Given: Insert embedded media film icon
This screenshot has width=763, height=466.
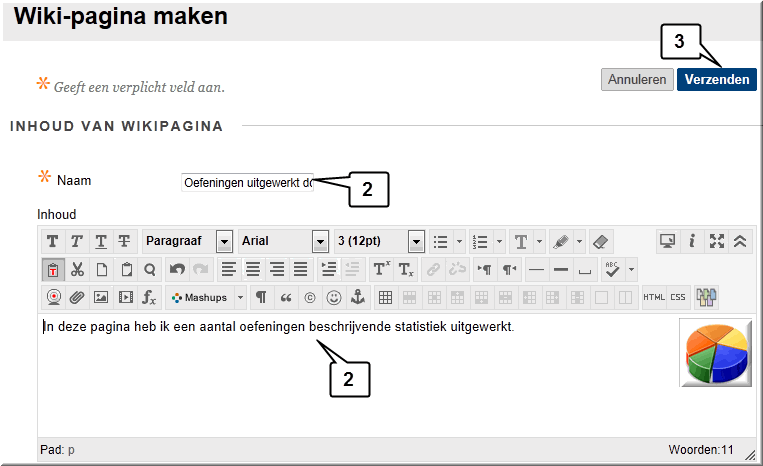Looking at the screenshot, I should tap(126, 297).
